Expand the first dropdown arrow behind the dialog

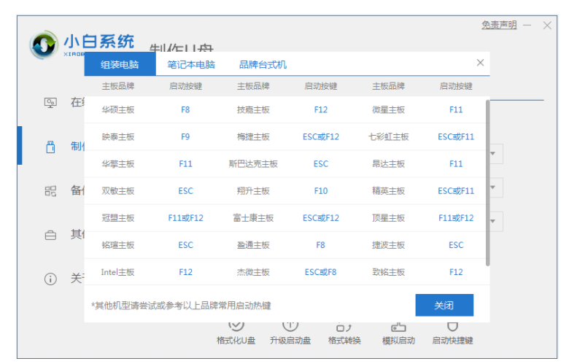493,154
